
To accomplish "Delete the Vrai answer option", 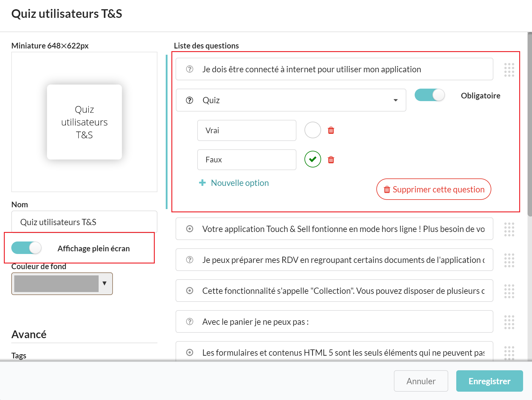I will 331,130.
